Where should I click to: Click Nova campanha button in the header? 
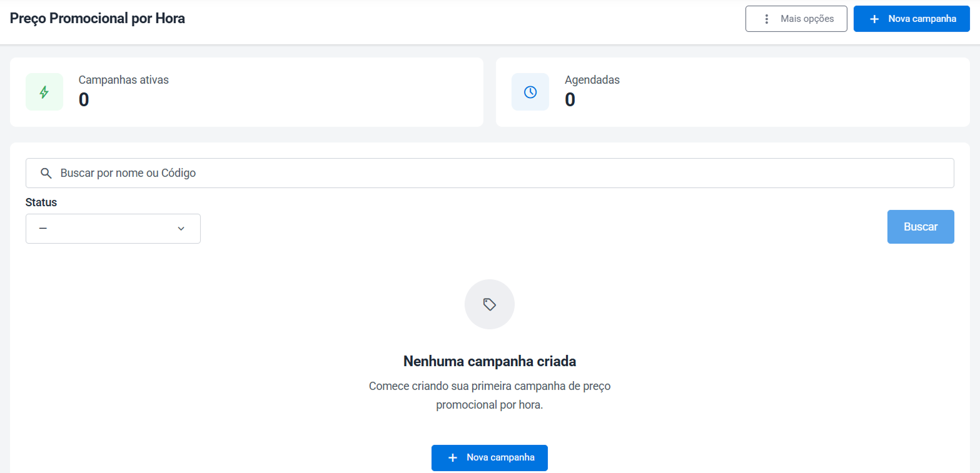click(x=912, y=19)
